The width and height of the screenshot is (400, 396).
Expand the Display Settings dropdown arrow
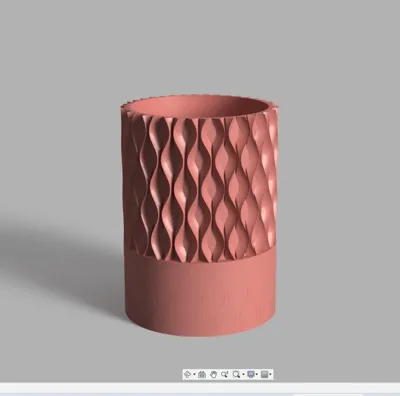tap(257, 374)
